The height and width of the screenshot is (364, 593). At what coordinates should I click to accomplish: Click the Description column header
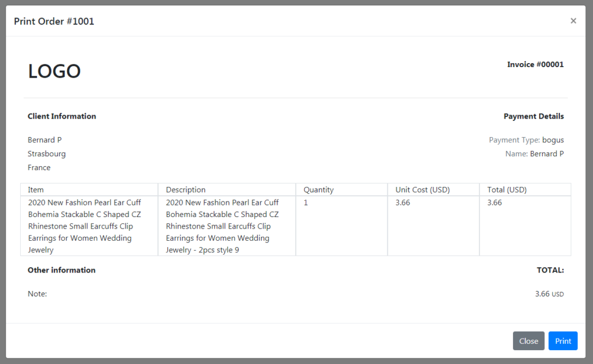[x=227, y=190]
